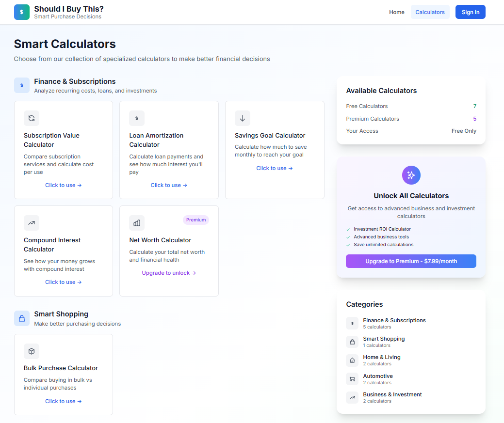
Task: Click the Savings Goal Calculator title
Action: [270, 136]
